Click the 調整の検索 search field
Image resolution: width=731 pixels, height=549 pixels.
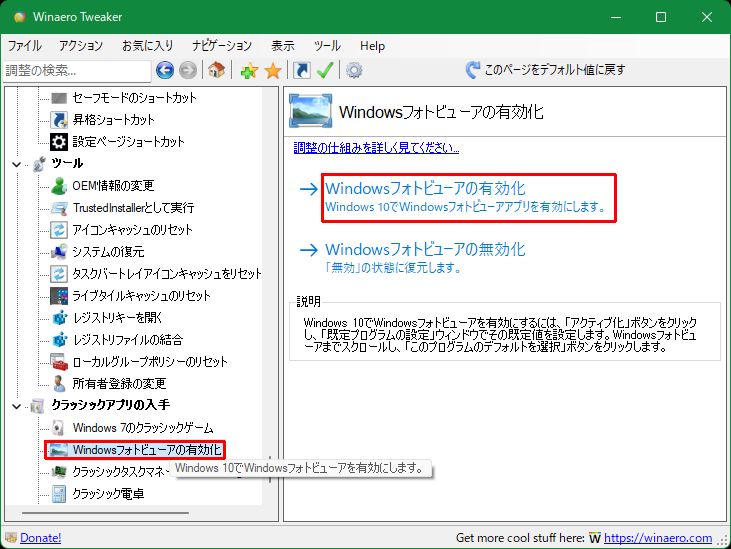(77, 70)
